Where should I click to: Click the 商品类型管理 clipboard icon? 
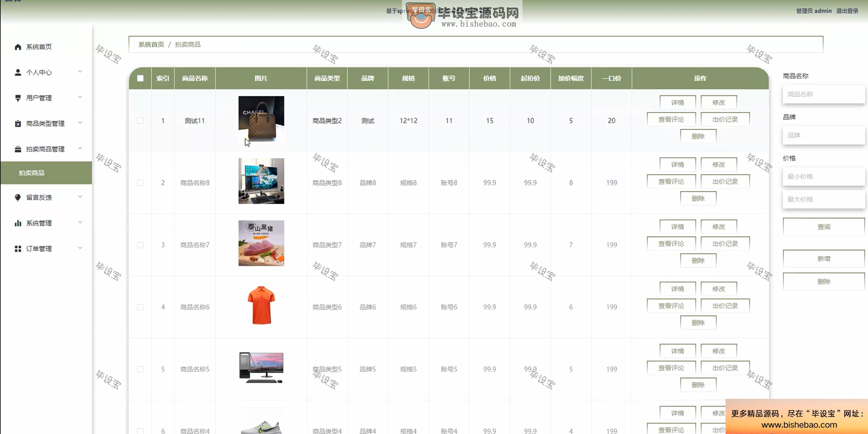click(18, 124)
